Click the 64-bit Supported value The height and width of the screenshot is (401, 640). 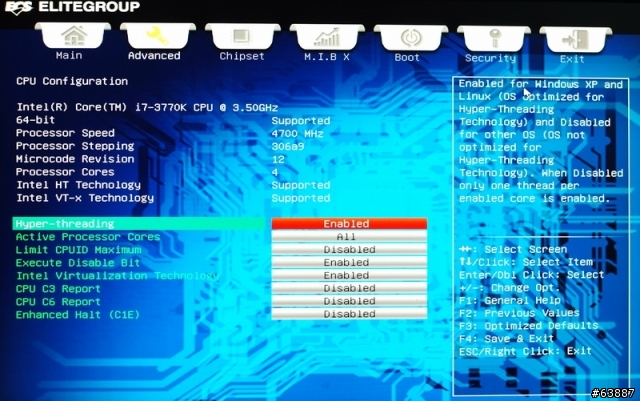click(x=301, y=121)
